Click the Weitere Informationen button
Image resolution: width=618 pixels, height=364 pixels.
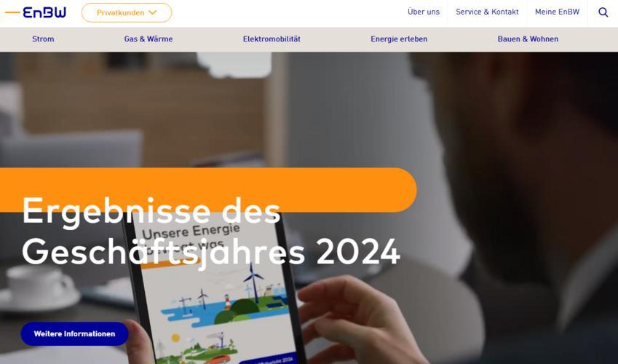tap(74, 333)
